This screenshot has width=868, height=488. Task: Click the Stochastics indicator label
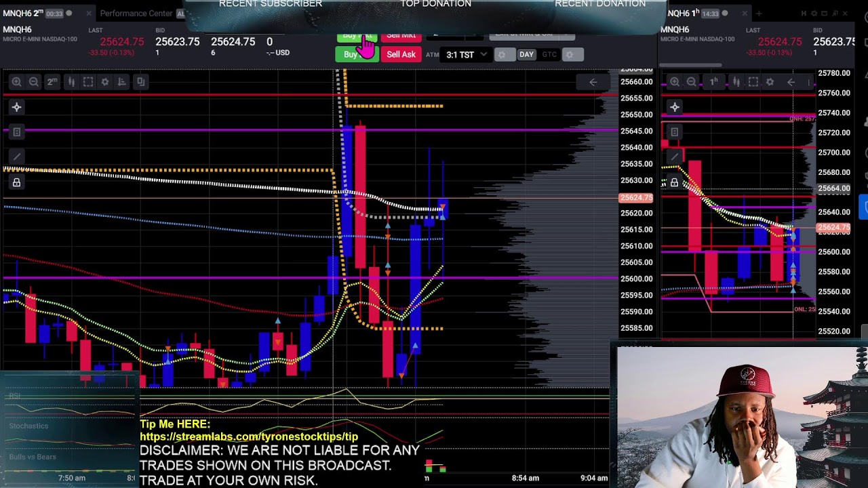coord(28,426)
